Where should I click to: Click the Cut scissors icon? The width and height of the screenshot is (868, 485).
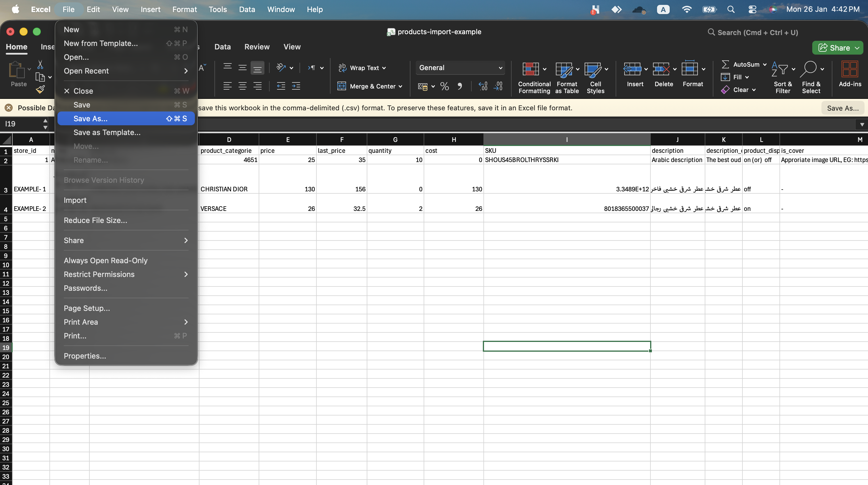[40, 64]
